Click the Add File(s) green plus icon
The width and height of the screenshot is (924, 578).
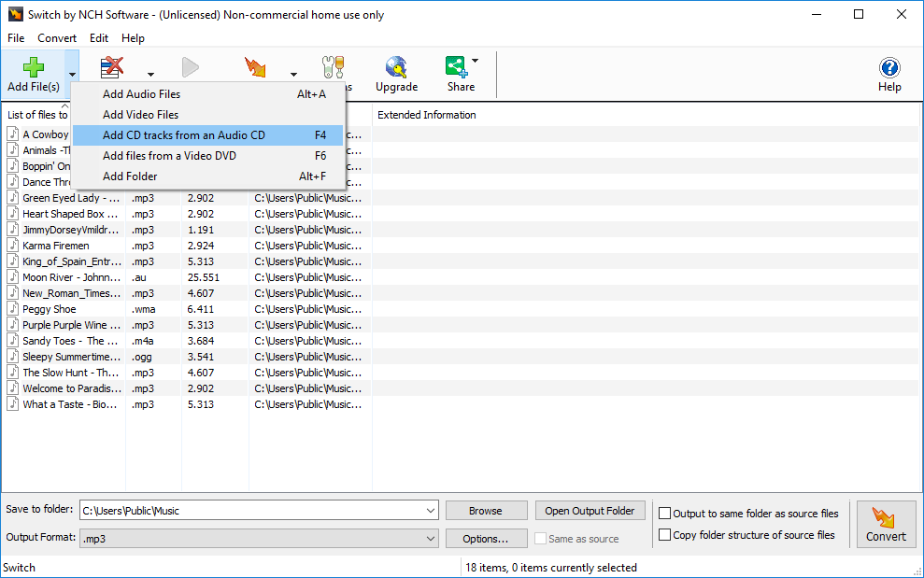pyautogui.click(x=34, y=66)
